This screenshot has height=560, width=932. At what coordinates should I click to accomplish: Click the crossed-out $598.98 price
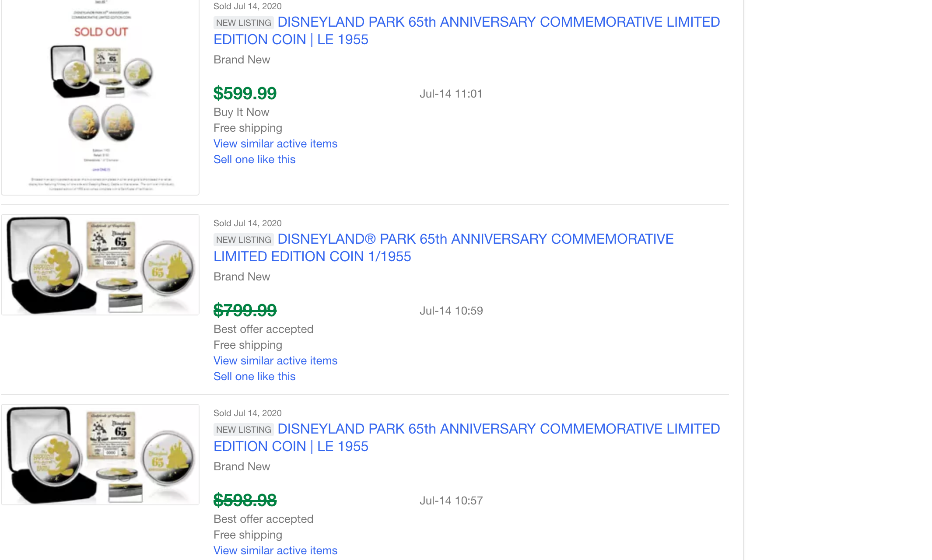pos(245,500)
